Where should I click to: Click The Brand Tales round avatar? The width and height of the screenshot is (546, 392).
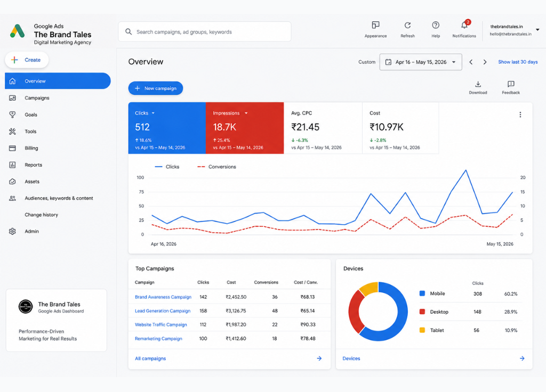coord(26,306)
